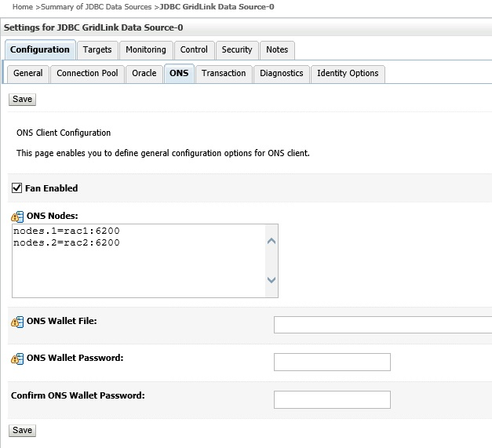The height and width of the screenshot is (448, 492).
Task: Open the Targets tab
Action: [97, 49]
